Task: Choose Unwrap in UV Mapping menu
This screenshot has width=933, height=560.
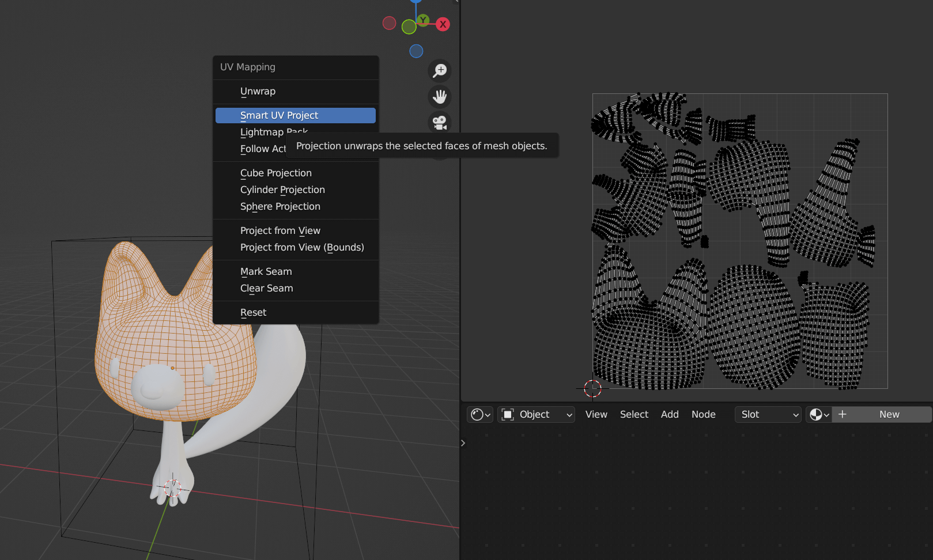Action: (x=296, y=91)
